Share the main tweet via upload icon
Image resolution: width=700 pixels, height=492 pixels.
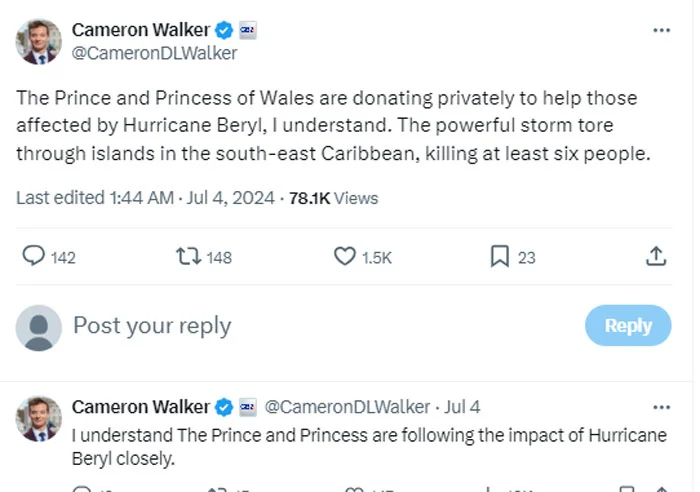pos(656,257)
